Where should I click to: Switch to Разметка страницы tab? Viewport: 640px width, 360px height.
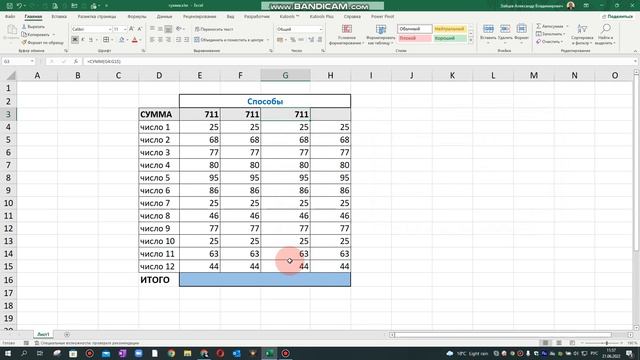point(97,17)
